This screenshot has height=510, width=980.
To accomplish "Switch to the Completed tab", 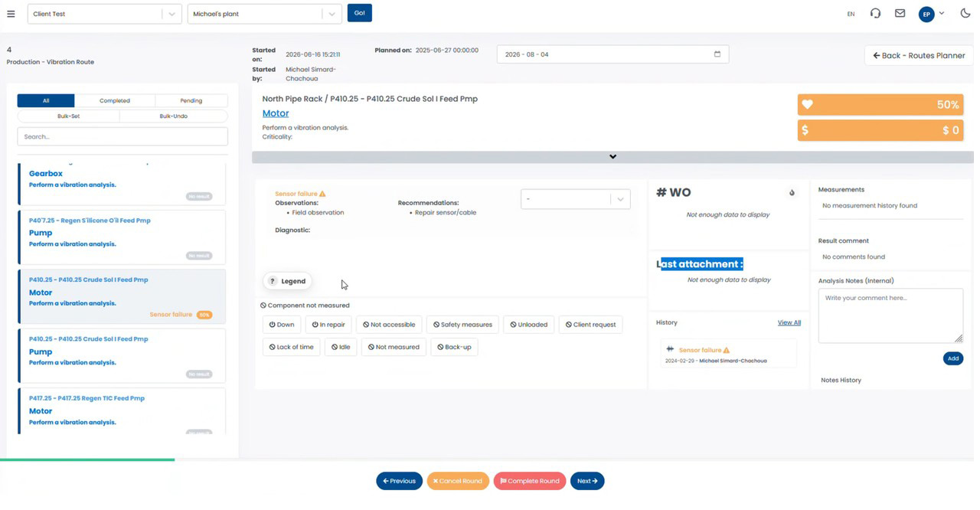I will tap(115, 100).
